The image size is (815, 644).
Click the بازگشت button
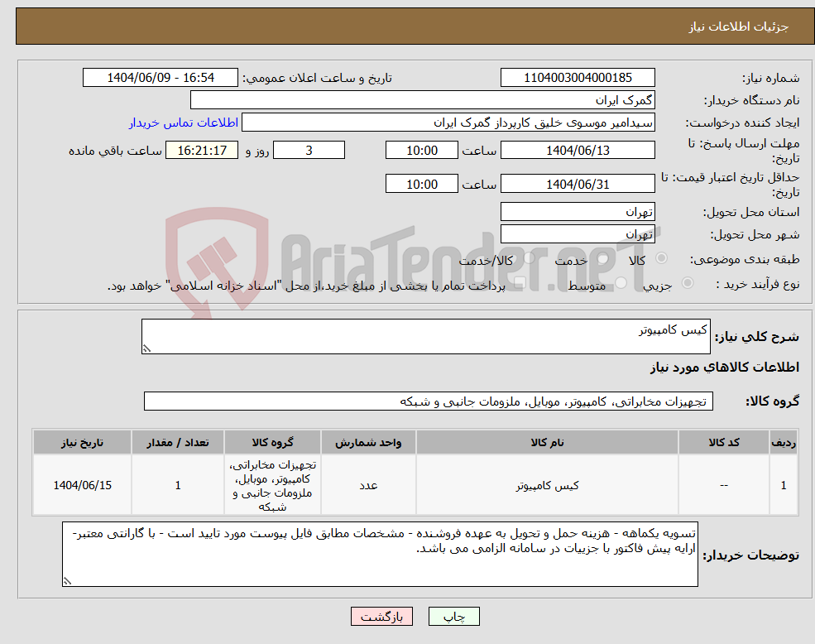tap(381, 616)
